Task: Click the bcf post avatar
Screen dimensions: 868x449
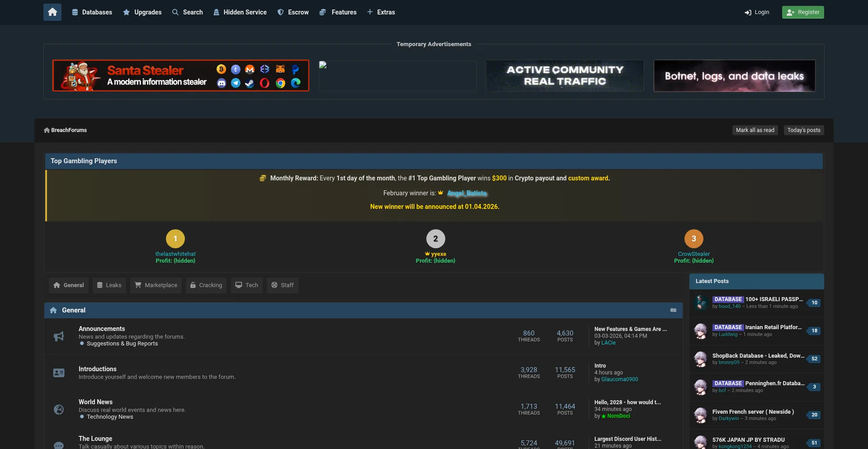Action: 701,387
